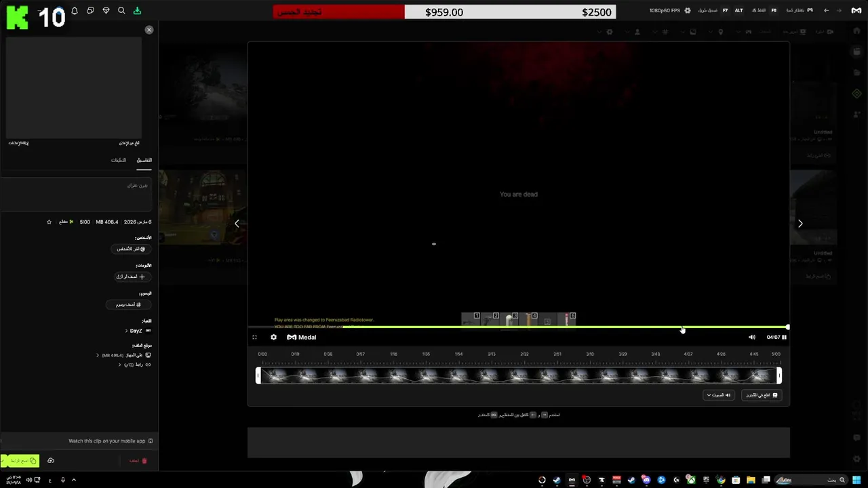The image size is (868, 488).
Task: Click Watch this clip on your mobile app
Action: 111,441
